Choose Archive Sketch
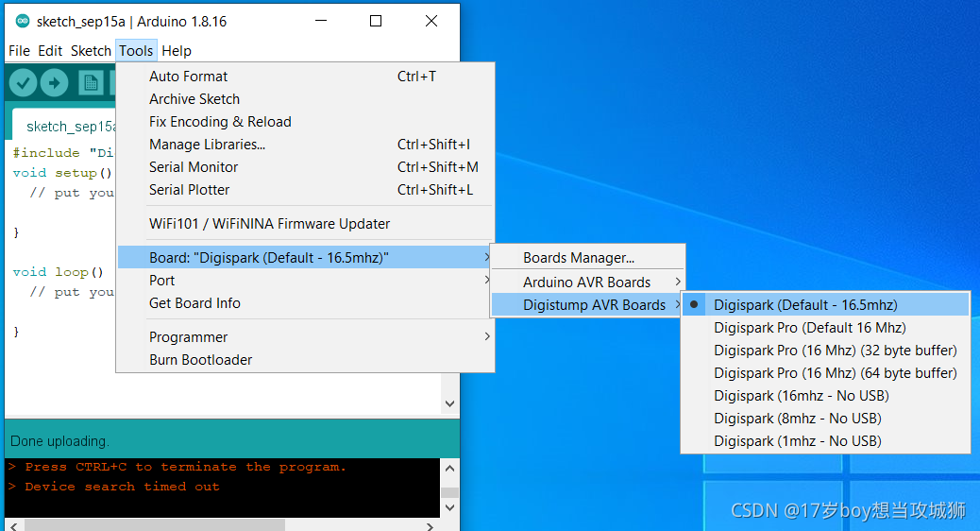Screen dimensions: 980x531 305,99
